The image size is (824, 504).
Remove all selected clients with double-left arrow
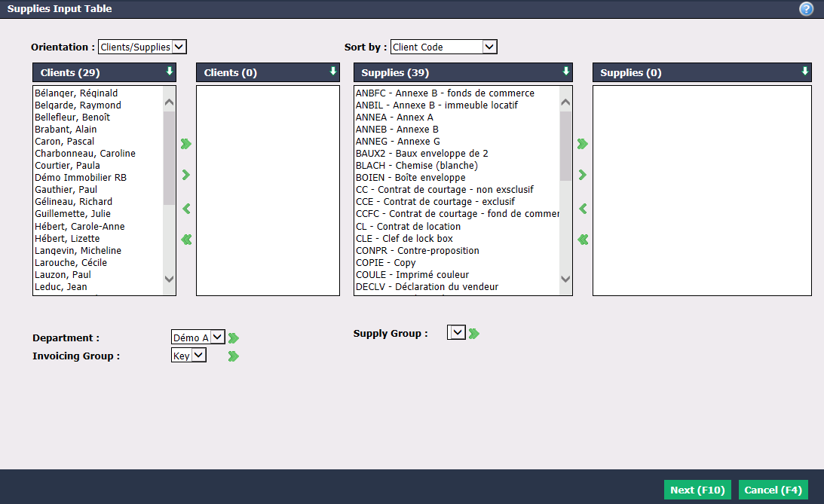186,240
